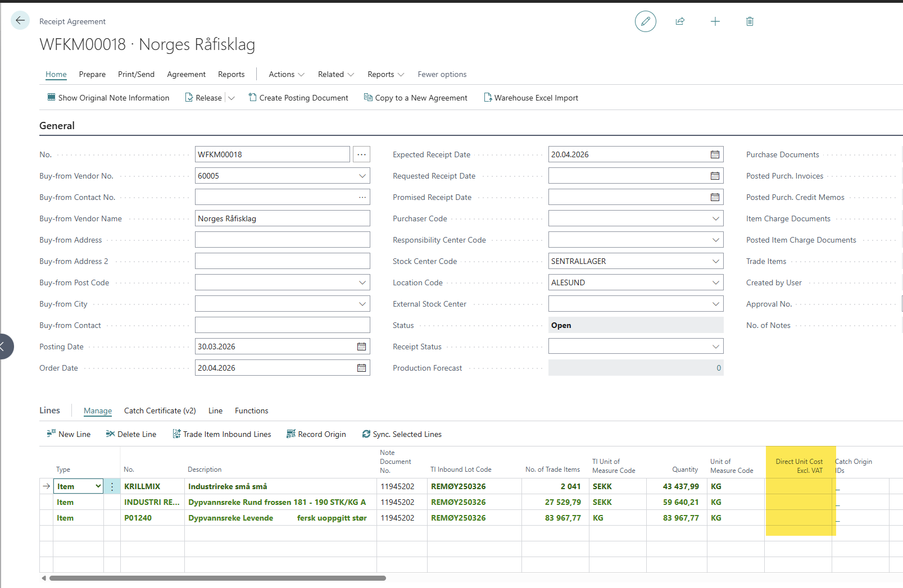Image resolution: width=903 pixels, height=588 pixels.
Task: Open the Catch Certificate (v2) tab
Action: (x=160, y=411)
